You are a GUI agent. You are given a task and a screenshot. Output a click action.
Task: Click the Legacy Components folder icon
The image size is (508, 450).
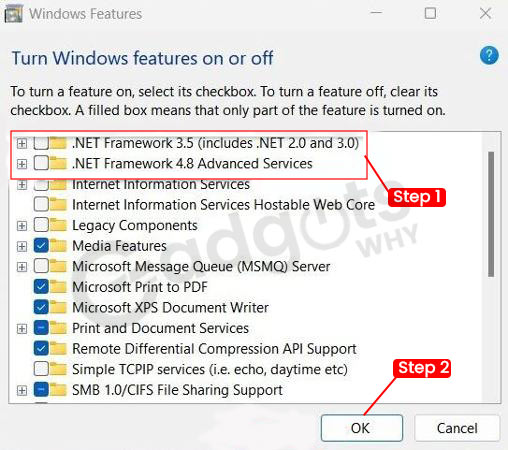[x=58, y=225]
